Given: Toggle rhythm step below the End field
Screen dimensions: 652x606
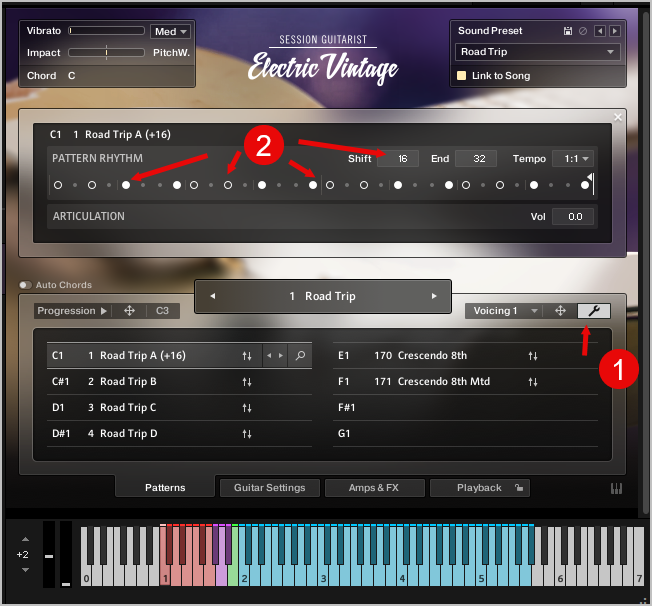Looking at the screenshot, I should point(466,185).
